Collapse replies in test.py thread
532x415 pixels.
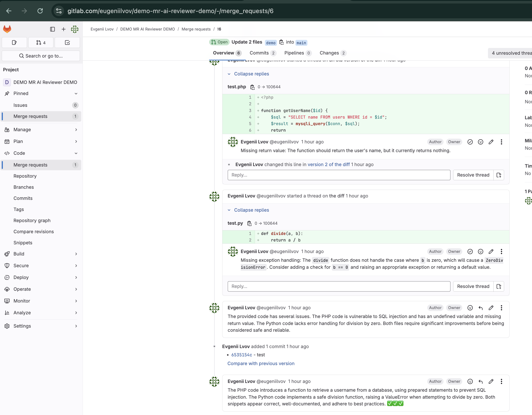(251, 210)
